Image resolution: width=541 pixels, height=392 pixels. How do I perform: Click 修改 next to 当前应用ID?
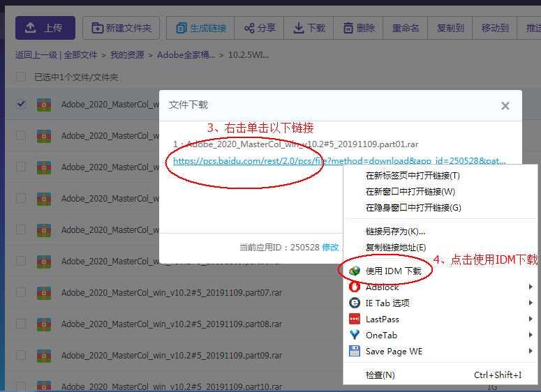click(330, 247)
